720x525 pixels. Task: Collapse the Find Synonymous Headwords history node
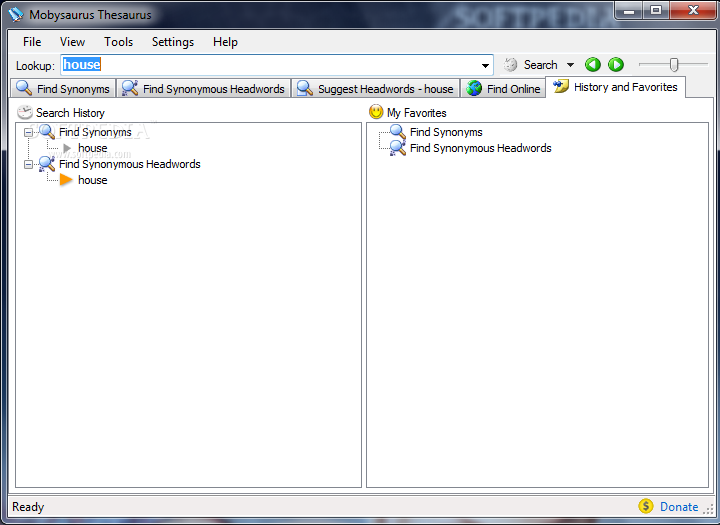(28, 164)
